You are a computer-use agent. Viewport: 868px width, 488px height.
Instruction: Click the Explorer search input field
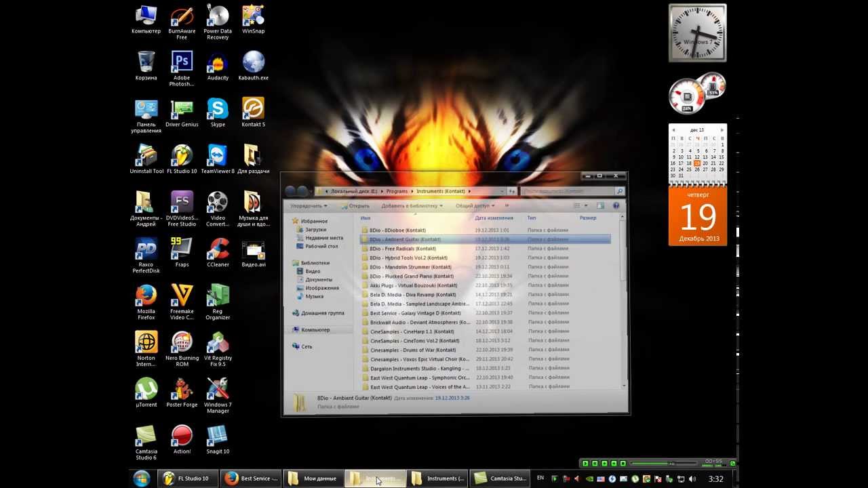click(x=568, y=191)
